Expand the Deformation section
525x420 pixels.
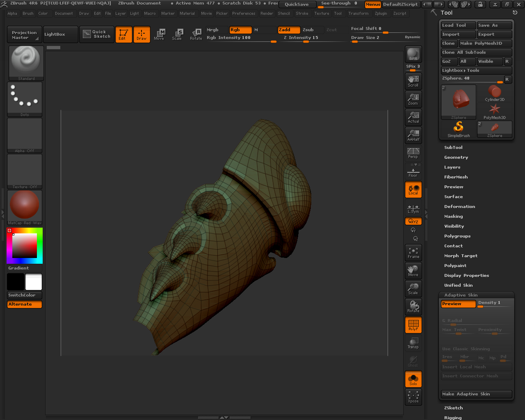coord(459,207)
